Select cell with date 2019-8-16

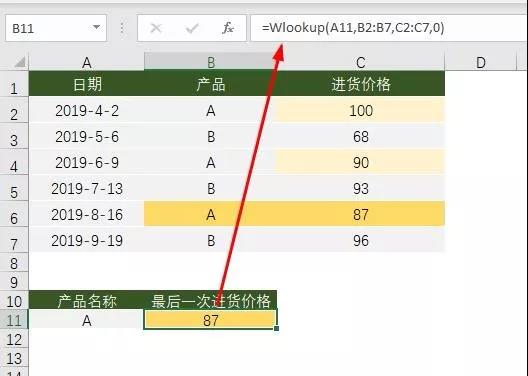click(x=87, y=214)
